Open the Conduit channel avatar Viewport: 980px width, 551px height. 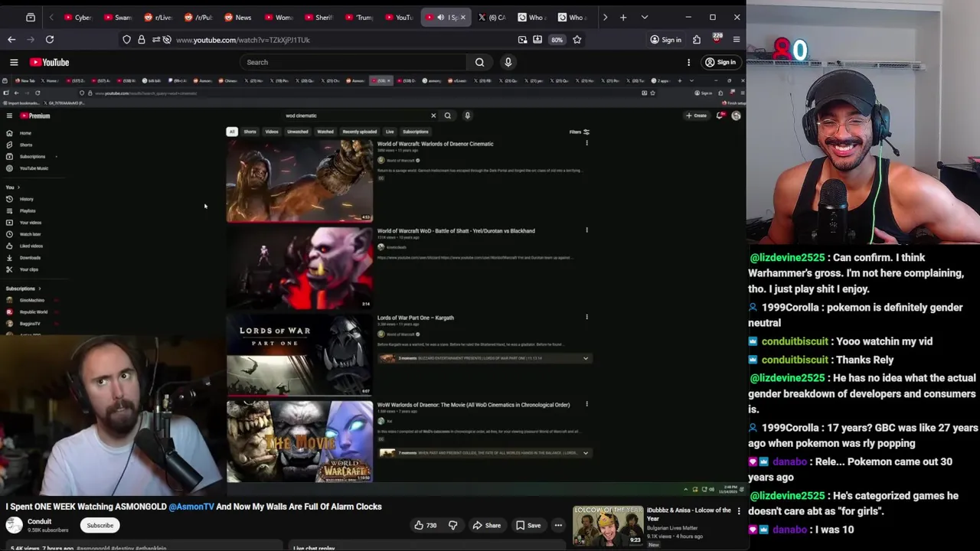pyautogui.click(x=14, y=525)
